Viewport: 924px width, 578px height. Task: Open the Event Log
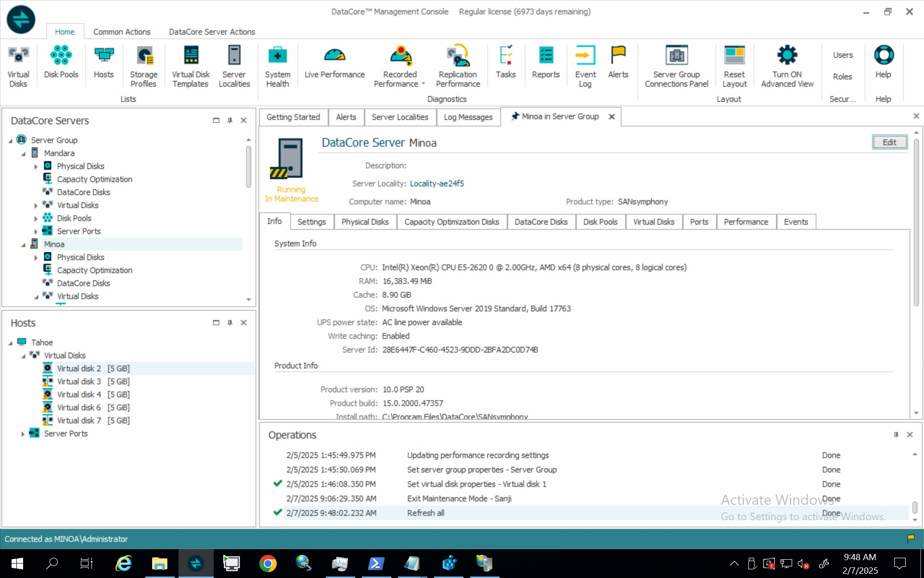click(585, 66)
